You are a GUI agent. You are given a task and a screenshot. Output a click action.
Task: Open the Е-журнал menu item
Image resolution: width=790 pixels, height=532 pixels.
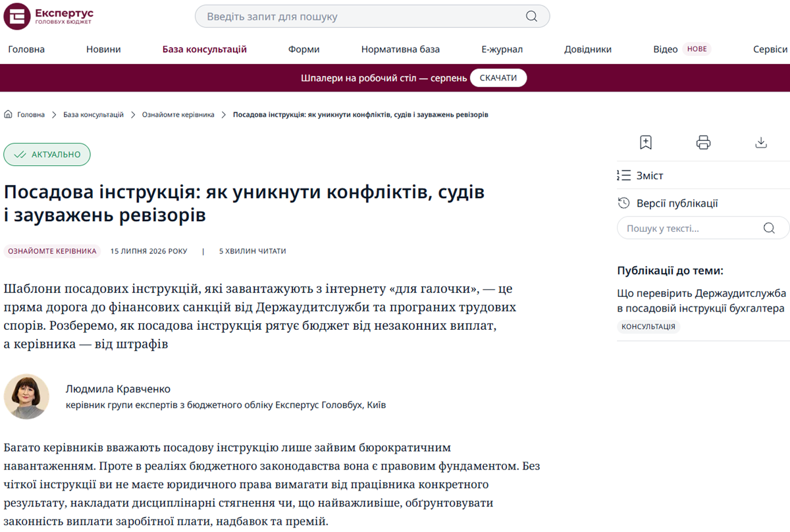point(502,49)
